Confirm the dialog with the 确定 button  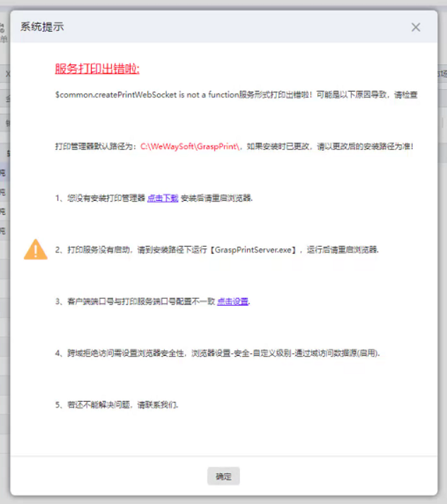point(223,476)
